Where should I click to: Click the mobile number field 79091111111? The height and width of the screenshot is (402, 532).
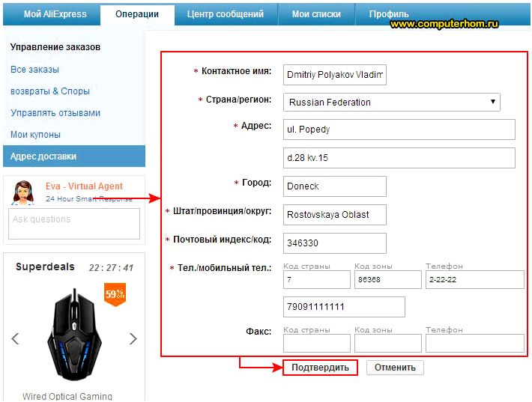click(344, 307)
